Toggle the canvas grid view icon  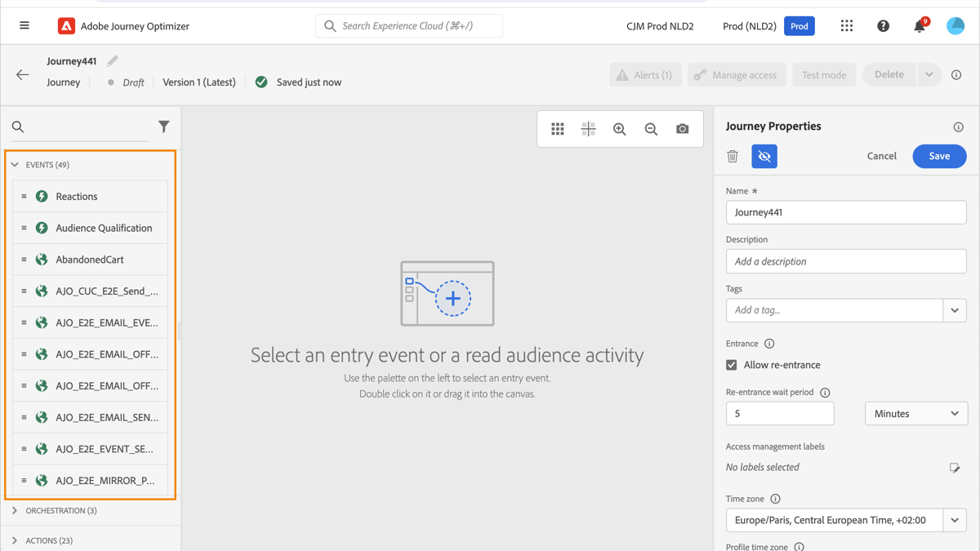[558, 128]
